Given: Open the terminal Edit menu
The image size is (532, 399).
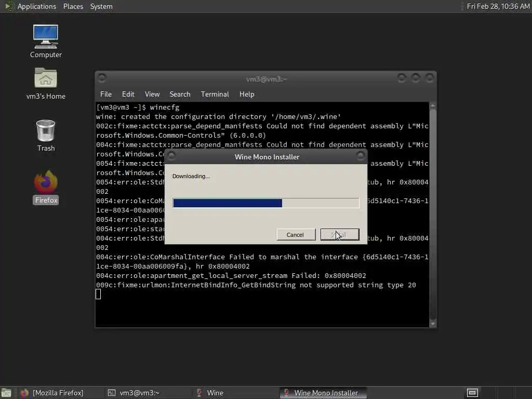Looking at the screenshot, I should click(x=128, y=95).
